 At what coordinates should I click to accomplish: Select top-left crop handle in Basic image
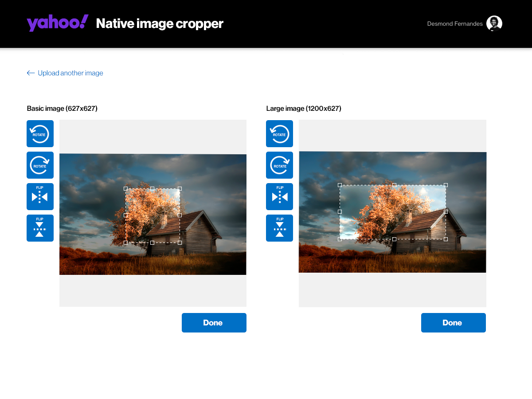pyautogui.click(x=125, y=188)
